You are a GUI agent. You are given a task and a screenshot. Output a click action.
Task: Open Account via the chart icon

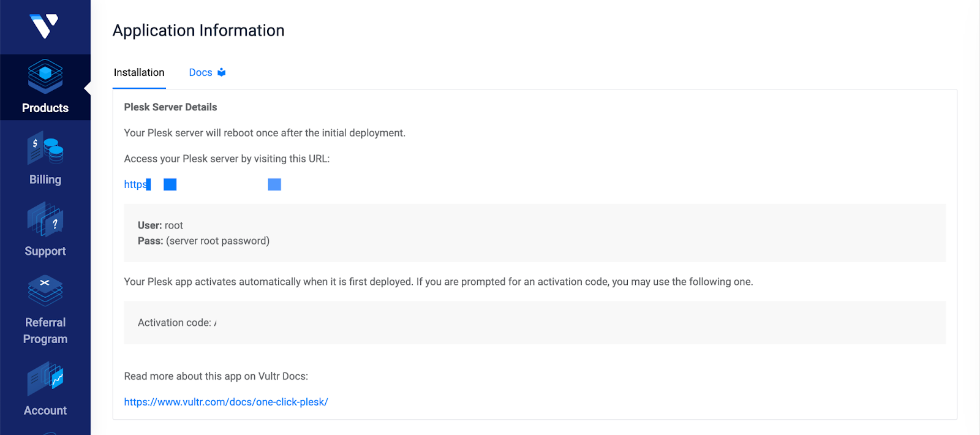tap(45, 379)
